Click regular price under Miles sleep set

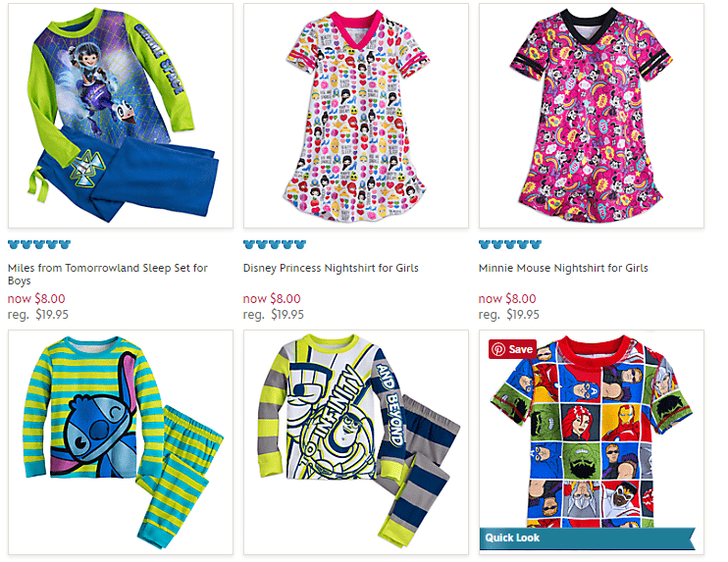click(x=38, y=315)
